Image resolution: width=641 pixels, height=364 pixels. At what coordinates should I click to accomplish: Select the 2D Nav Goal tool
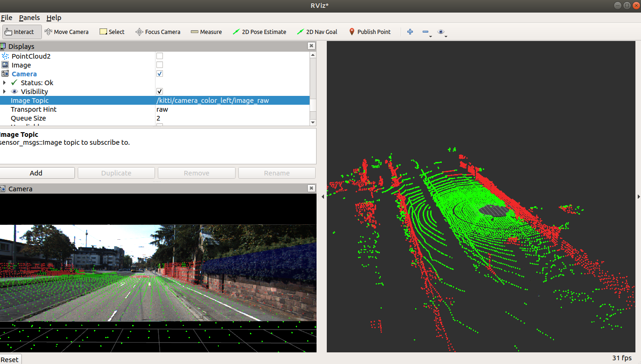point(317,32)
